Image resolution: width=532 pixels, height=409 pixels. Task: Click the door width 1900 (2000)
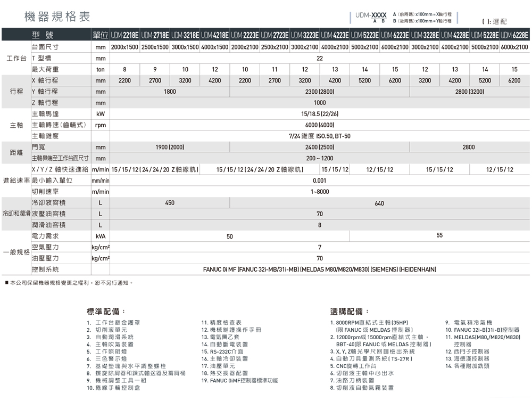pos(170,147)
